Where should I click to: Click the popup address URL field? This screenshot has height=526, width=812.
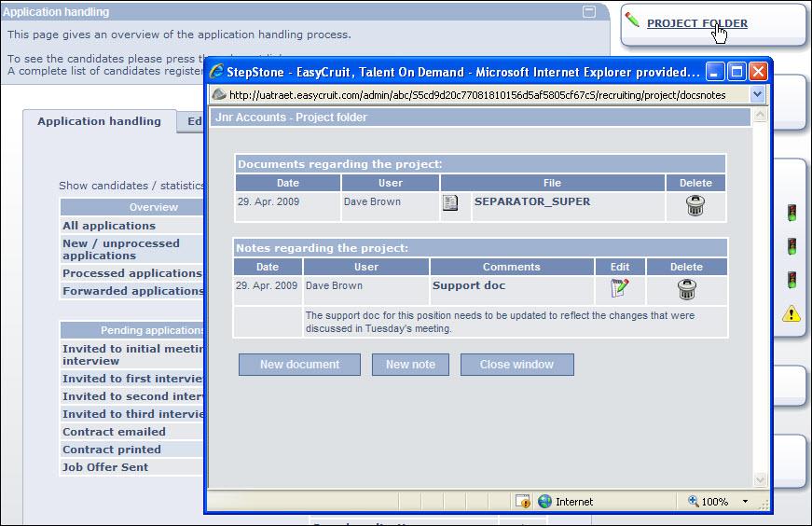pyautogui.click(x=477, y=95)
